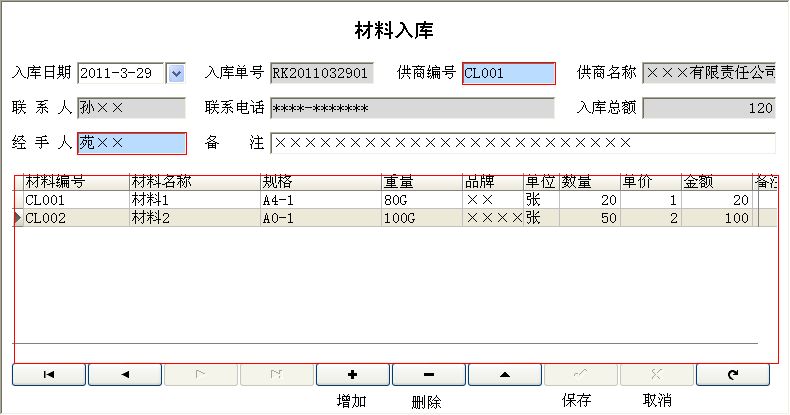Click the up-triangle edit record button
790x415 pixels.
[505, 375]
